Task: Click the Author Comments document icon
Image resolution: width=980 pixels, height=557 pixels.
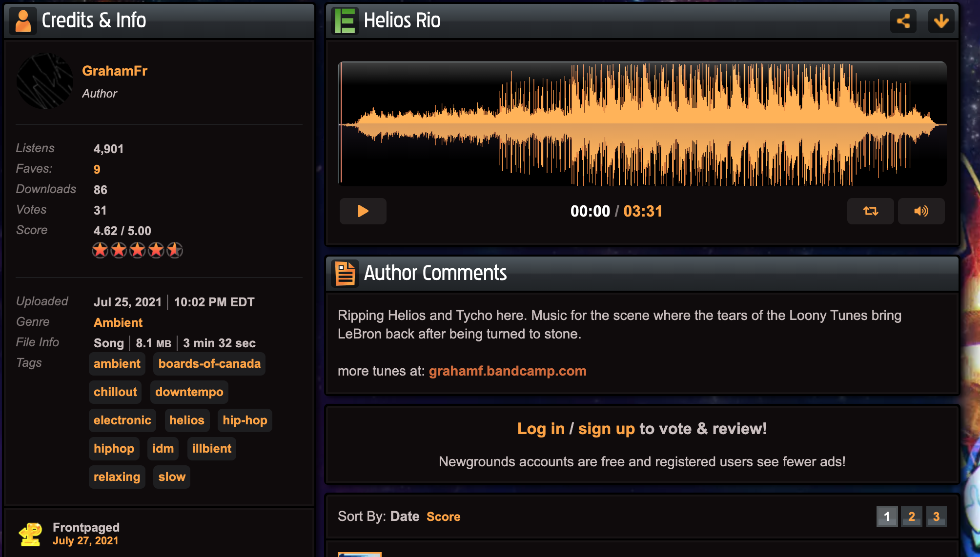Action: [345, 273]
